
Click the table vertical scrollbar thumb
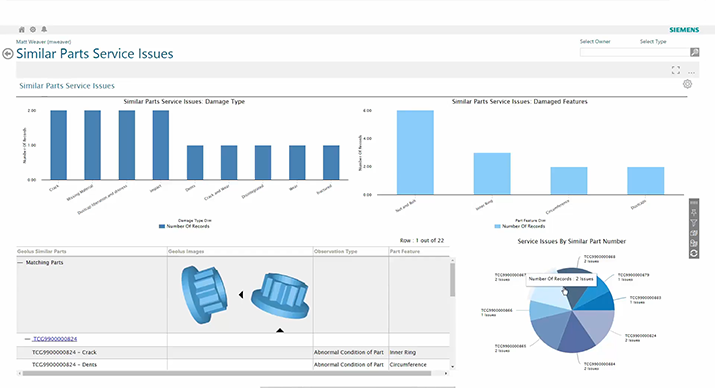tap(452, 279)
